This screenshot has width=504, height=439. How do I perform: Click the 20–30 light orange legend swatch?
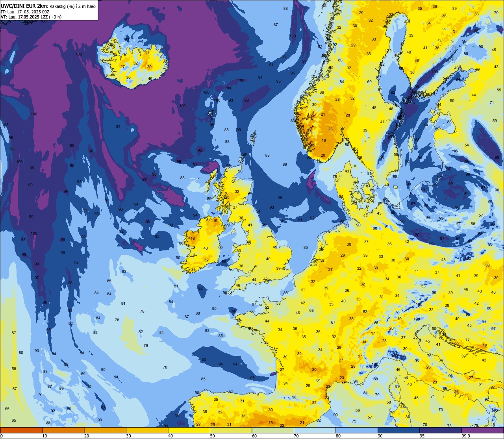coord(105,430)
